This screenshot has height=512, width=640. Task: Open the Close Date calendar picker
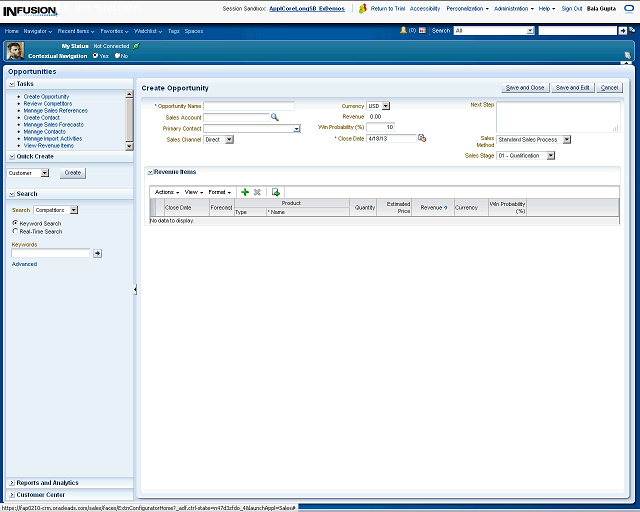pyautogui.click(x=422, y=138)
